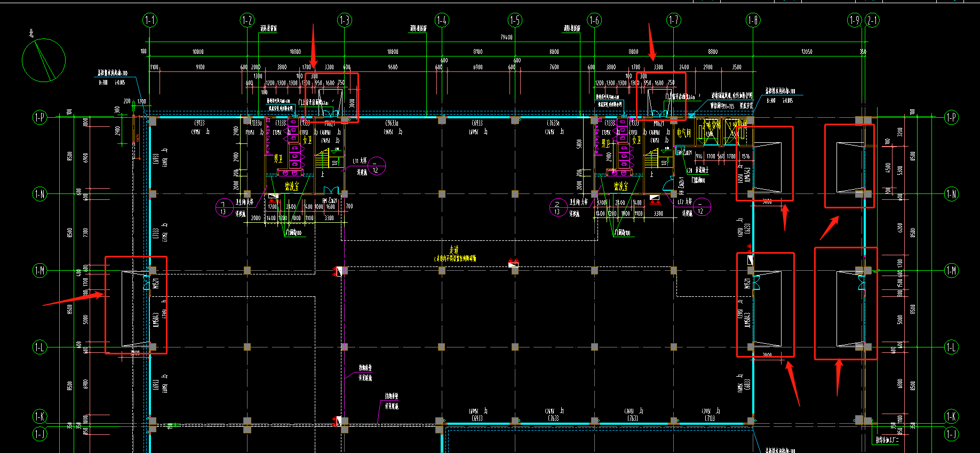
Task: Click the top grid bubble 2-1
Action: [872, 20]
